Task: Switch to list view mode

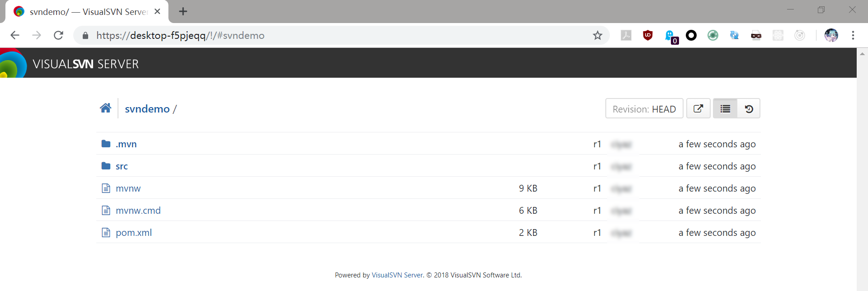Action: [725, 109]
